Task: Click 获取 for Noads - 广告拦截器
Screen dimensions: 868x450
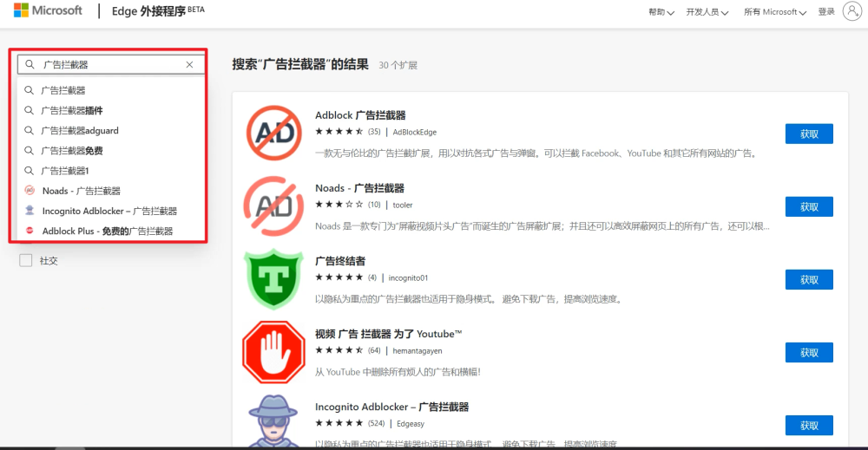Action: (809, 206)
